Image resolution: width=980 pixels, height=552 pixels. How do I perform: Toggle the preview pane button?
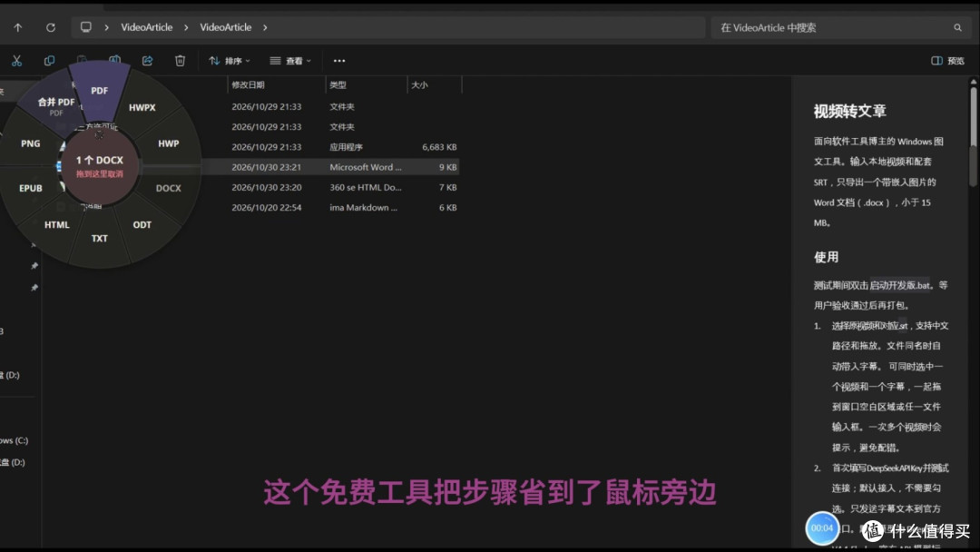(x=947, y=61)
